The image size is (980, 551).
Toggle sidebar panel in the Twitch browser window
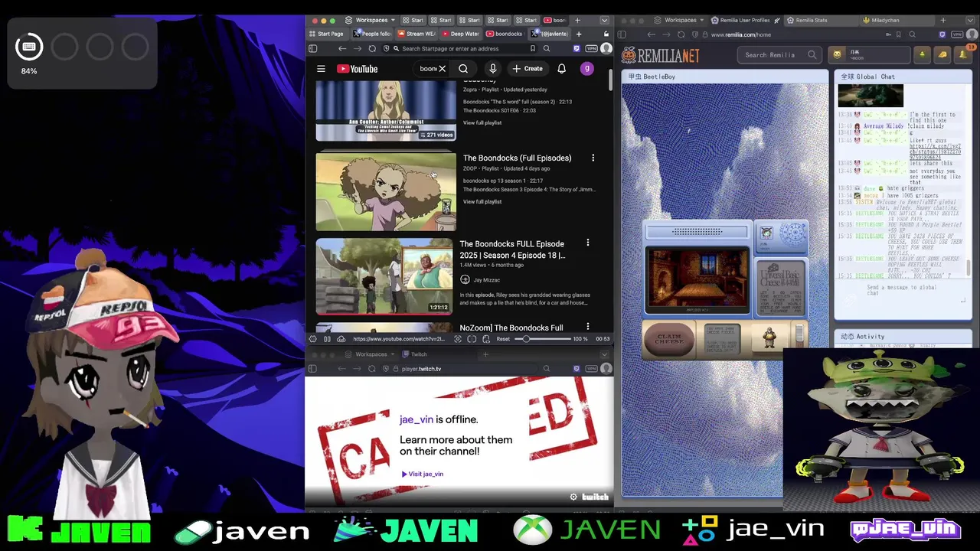click(312, 369)
